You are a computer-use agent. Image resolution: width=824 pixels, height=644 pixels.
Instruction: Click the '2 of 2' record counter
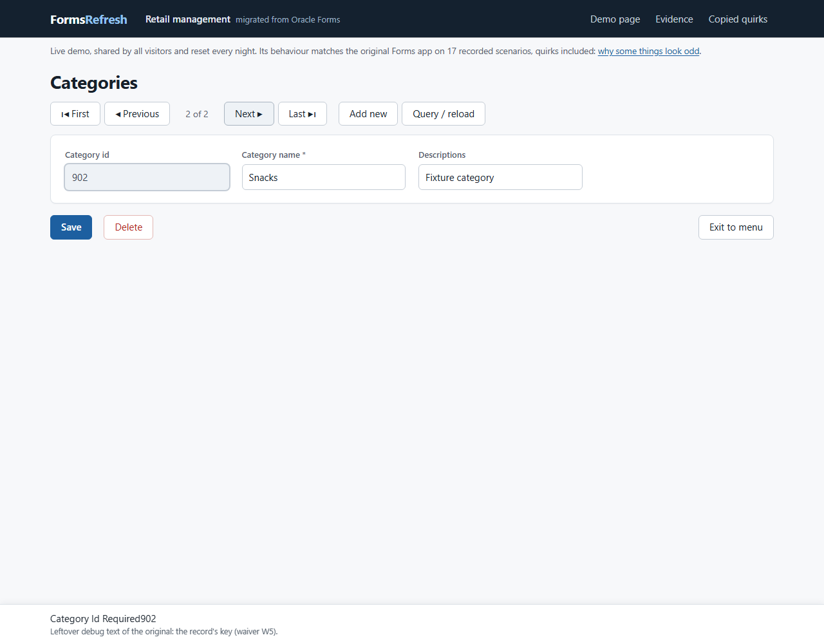[197, 114]
